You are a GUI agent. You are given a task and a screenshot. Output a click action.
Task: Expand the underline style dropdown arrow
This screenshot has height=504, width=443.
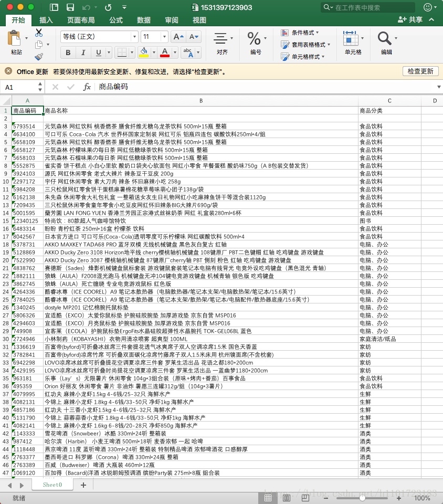pyautogui.click(x=109, y=52)
